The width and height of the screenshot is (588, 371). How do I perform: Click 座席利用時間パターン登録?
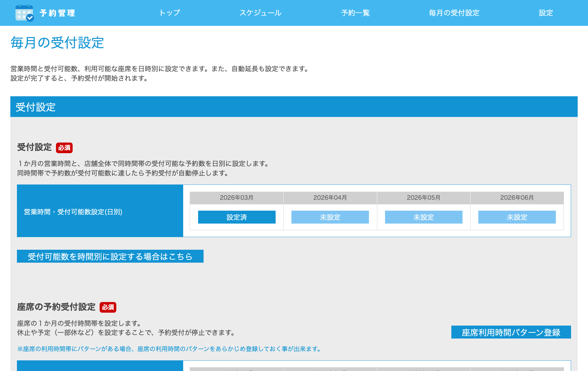click(x=512, y=332)
